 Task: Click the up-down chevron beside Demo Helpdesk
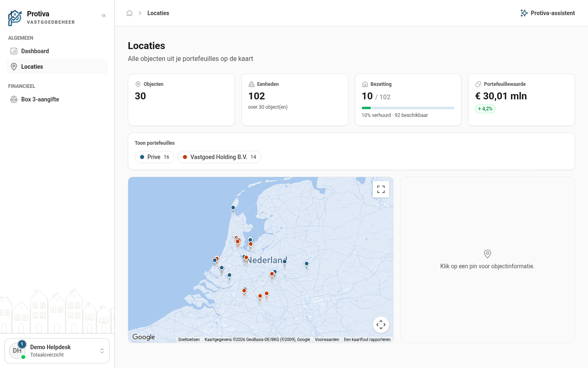pyautogui.click(x=102, y=351)
